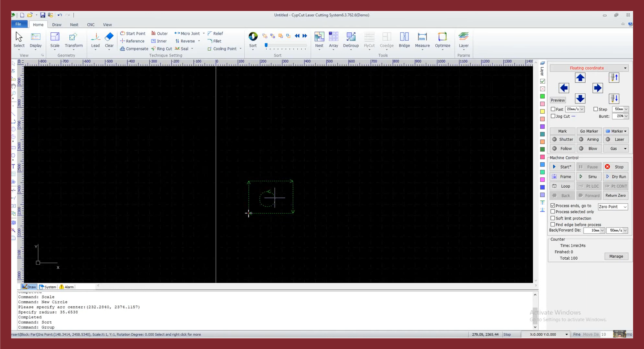Toggle the Shutter button
This screenshot has width=644, height=349.
[562, 139]
